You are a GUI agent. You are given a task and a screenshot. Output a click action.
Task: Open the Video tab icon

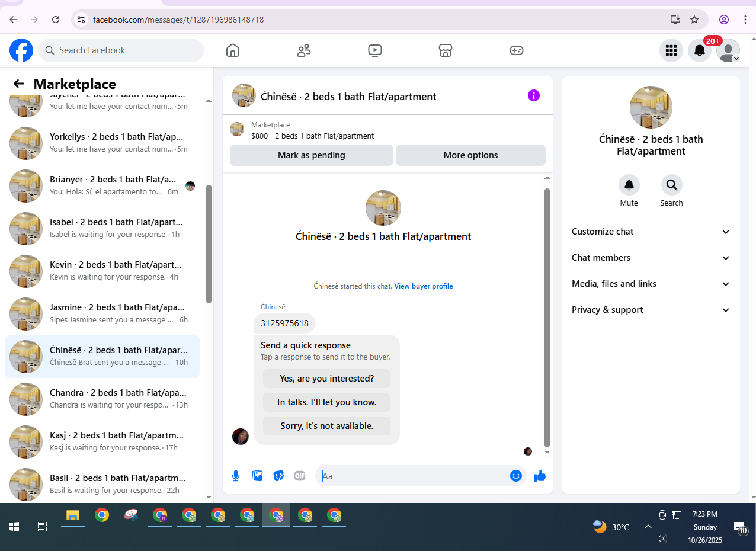[x=374, y=50]
